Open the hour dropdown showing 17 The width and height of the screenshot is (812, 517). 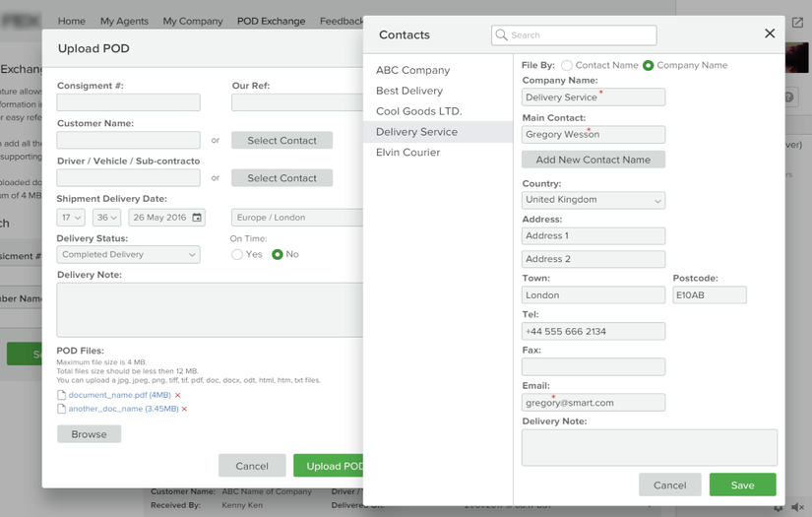71,218
